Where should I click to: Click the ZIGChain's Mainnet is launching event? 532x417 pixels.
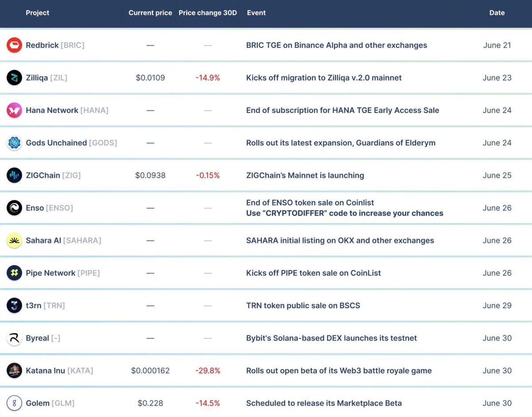pos(305,175)
